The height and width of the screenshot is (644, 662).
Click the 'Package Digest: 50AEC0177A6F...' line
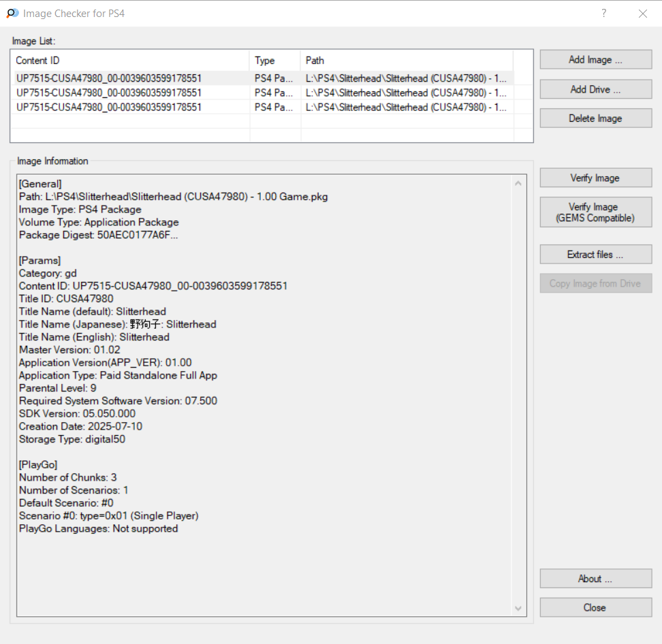(98, 235)
